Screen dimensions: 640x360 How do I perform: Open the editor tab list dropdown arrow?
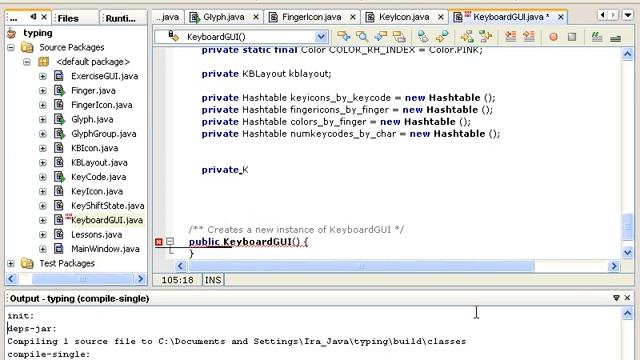click(x=628, y=16)
